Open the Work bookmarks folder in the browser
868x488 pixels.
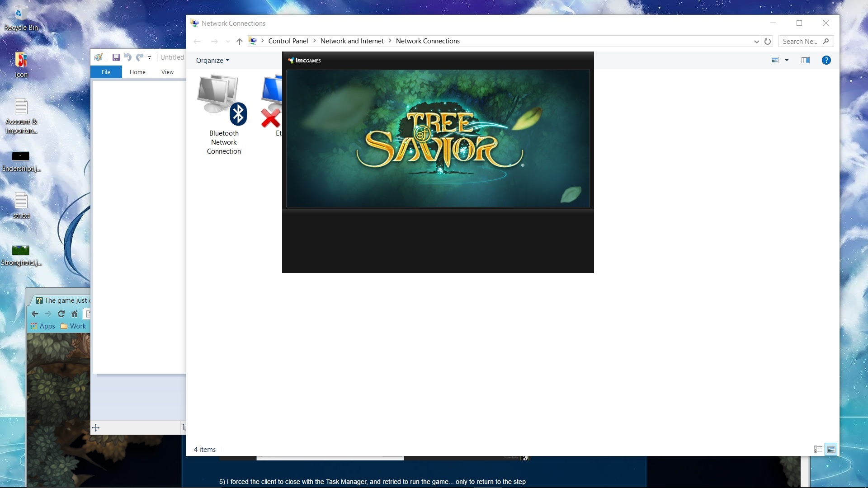[x=74, y=326]
